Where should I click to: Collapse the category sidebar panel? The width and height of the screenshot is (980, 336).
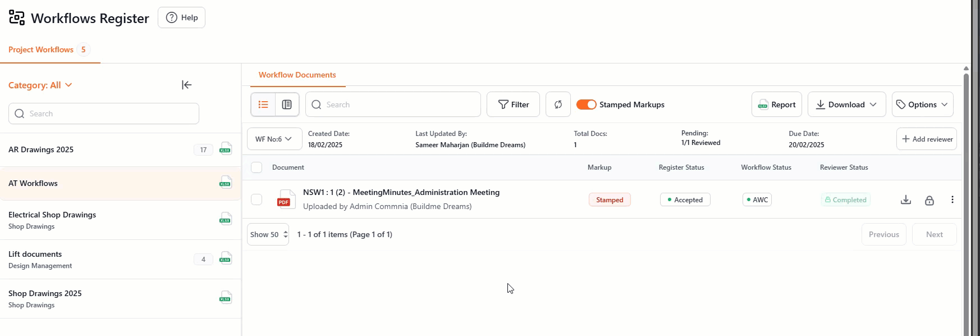(186, 85)
